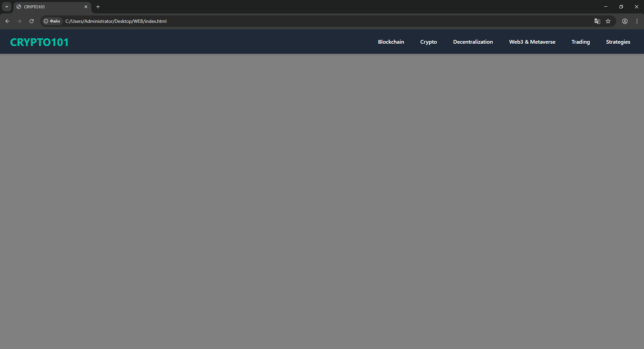Screen dimensions: 644x349
Task: Close the CRYPTO101 tab
Action: (86, 7)
